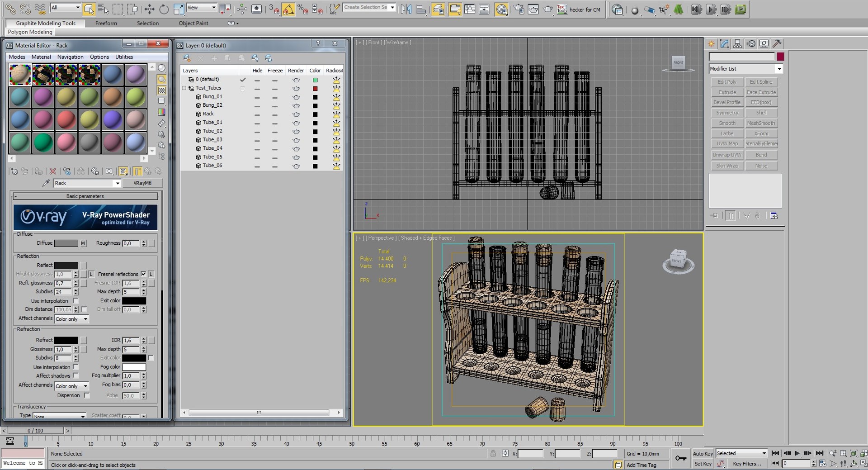Enable Affect shadows checkbox

[x=75, y=375]
